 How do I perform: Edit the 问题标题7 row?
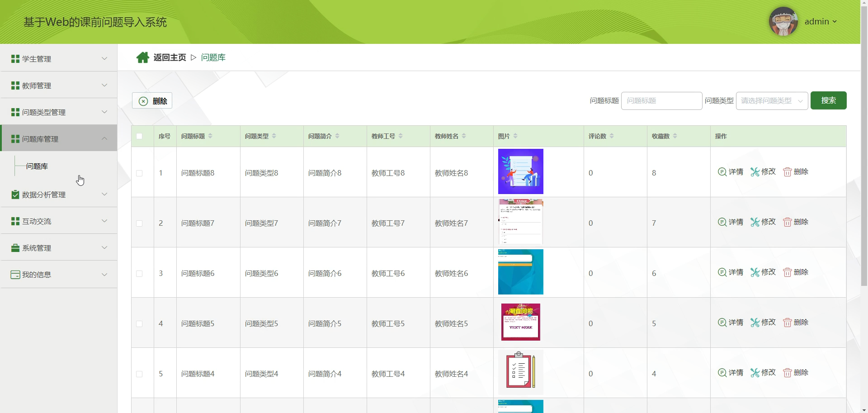763,222
